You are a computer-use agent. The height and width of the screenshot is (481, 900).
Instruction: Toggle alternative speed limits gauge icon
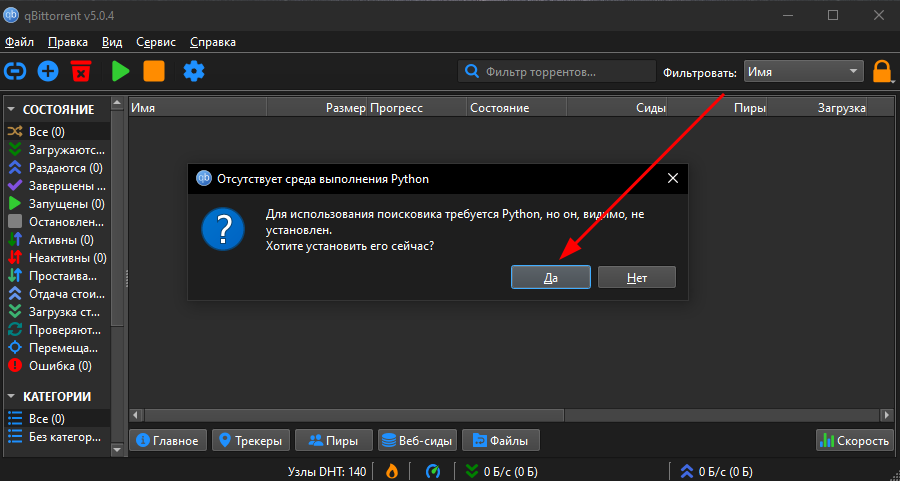pyautogui.click(x=433, y=472)
